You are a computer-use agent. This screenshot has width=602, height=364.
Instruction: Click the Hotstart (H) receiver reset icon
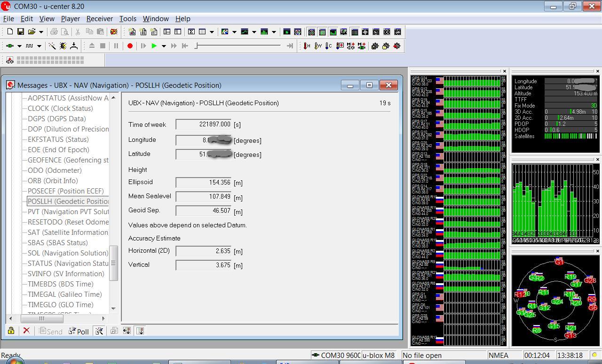307,46
